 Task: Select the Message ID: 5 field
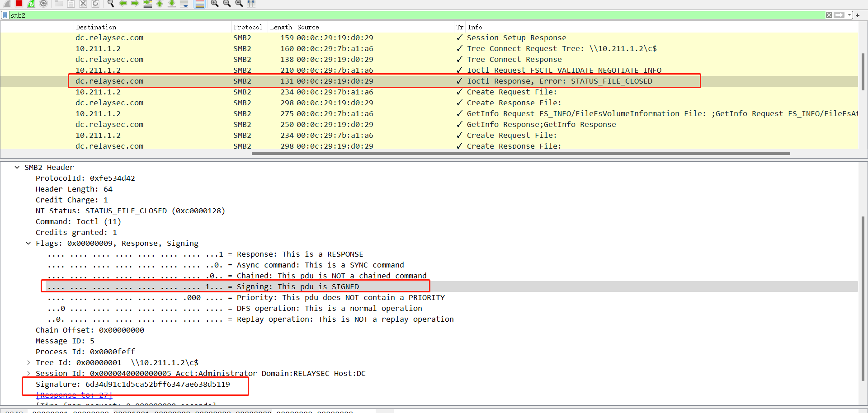pos(65,341)
